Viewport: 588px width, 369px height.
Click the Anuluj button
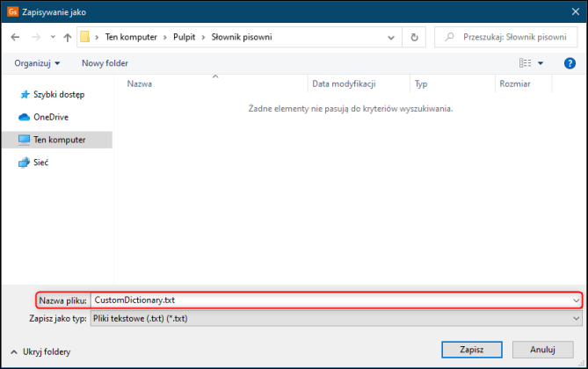click(542, 350)
